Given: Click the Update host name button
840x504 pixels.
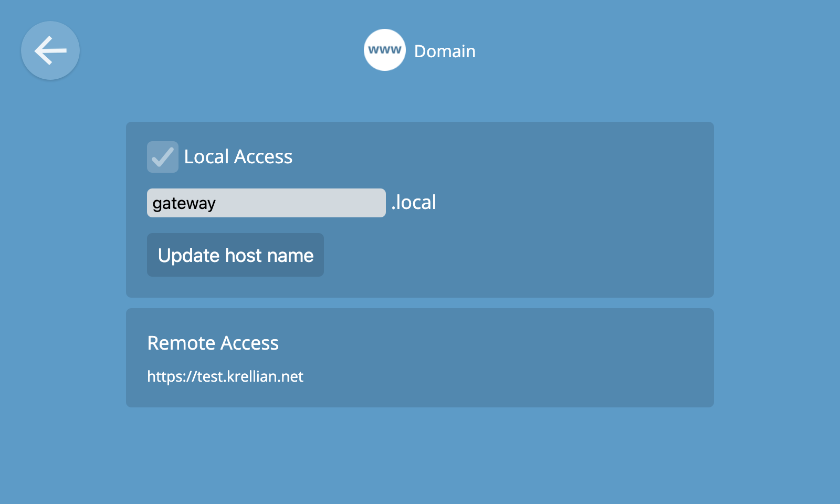Looking at the screenshot, I should 235,255.
